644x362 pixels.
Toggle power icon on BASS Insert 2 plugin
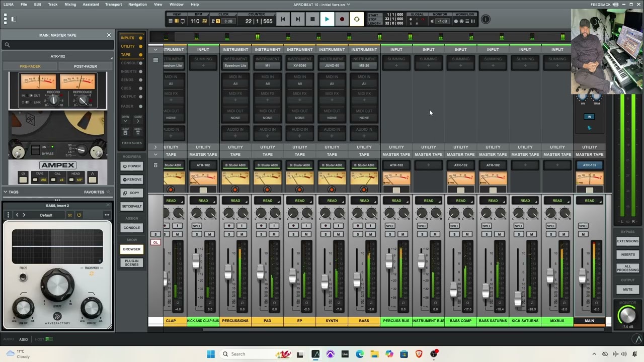[79, 215]
